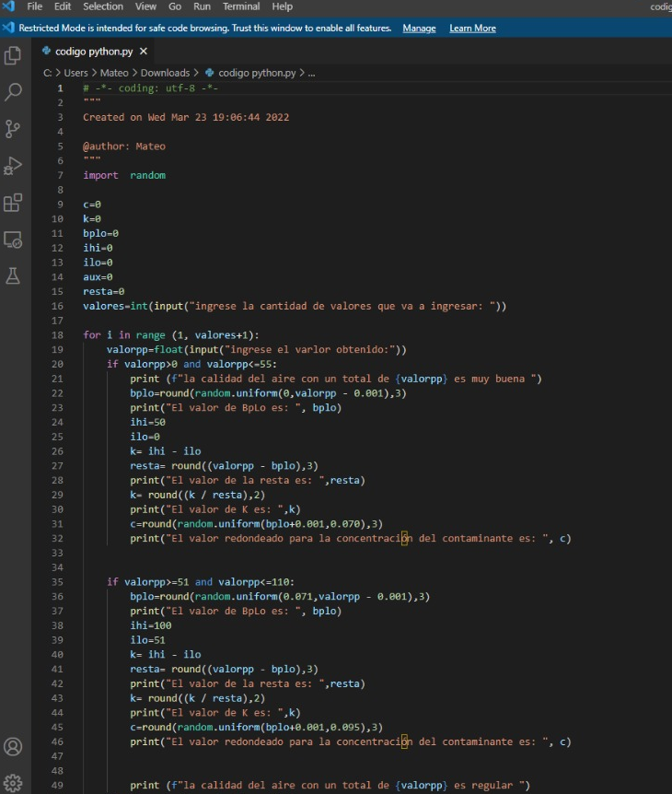Open the Run and Debug view icon

click(x=13, y=166)
